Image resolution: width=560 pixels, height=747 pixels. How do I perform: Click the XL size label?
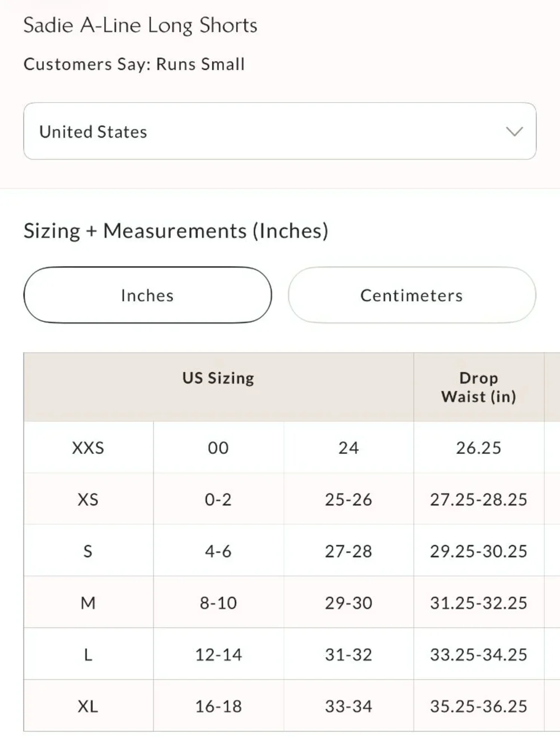(x=88, y=706)
